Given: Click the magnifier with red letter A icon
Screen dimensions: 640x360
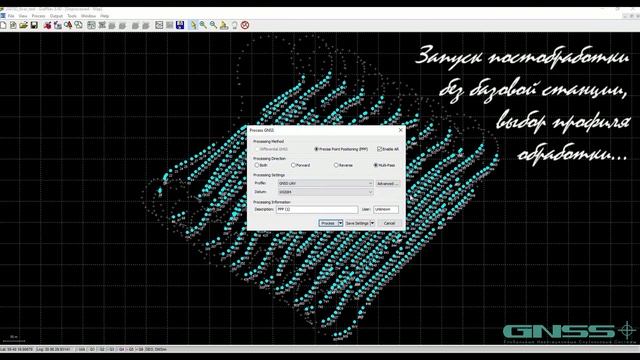Looking at the screenshot, I should [x=68, y=25].
